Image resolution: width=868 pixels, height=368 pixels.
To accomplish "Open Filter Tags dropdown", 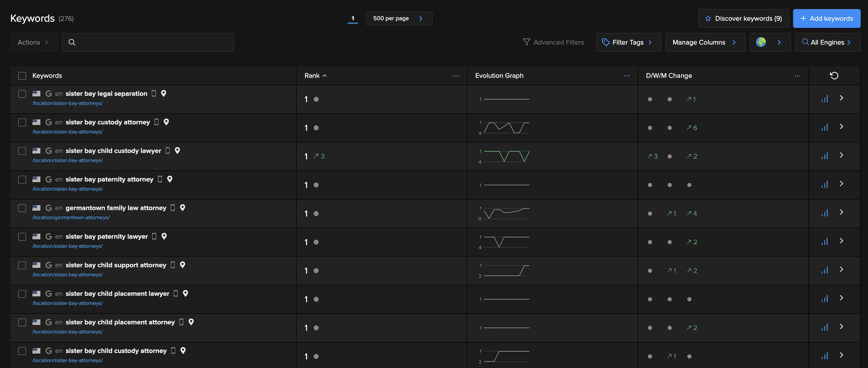I will tap(628, 42).
